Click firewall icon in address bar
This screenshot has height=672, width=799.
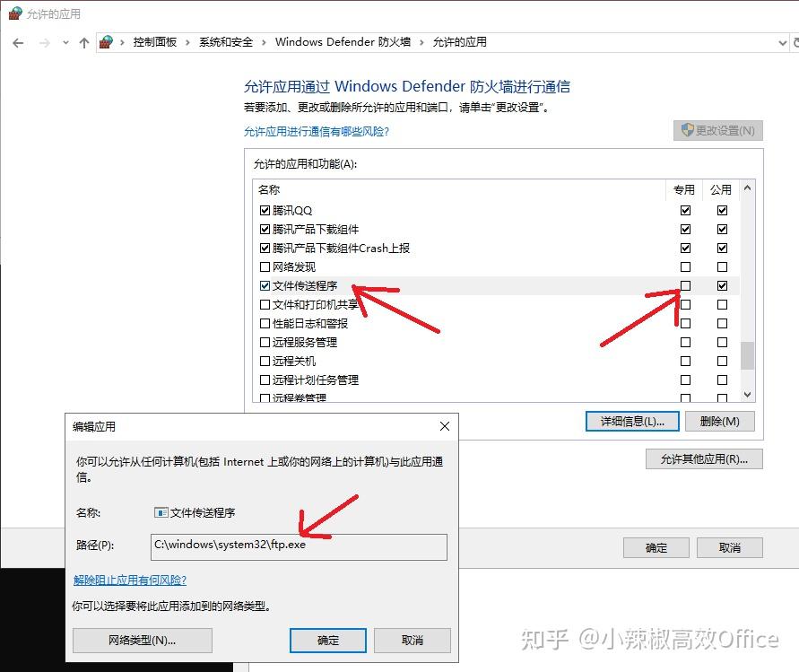coord(106,42)
